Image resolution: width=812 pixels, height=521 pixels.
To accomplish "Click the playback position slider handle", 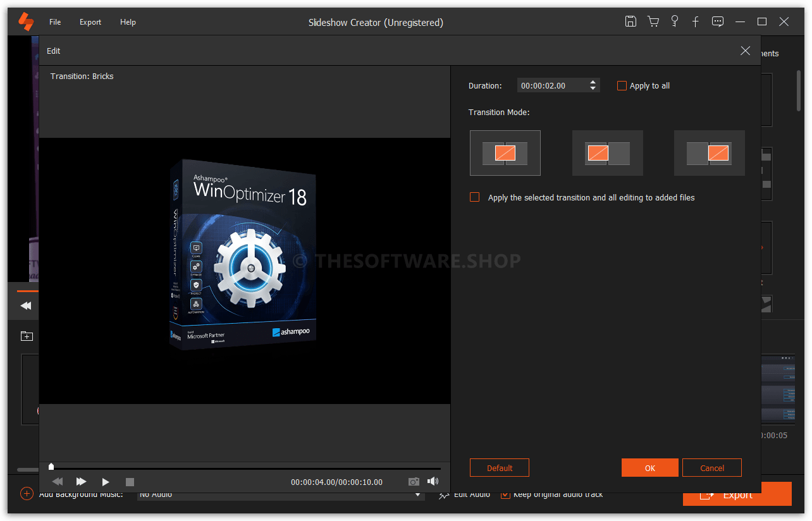I will coord(51,466).
